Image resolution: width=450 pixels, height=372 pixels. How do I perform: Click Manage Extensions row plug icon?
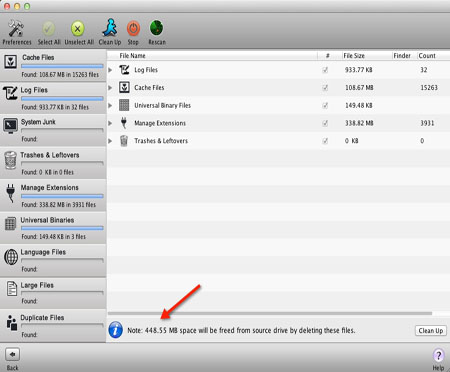(124, 123)
